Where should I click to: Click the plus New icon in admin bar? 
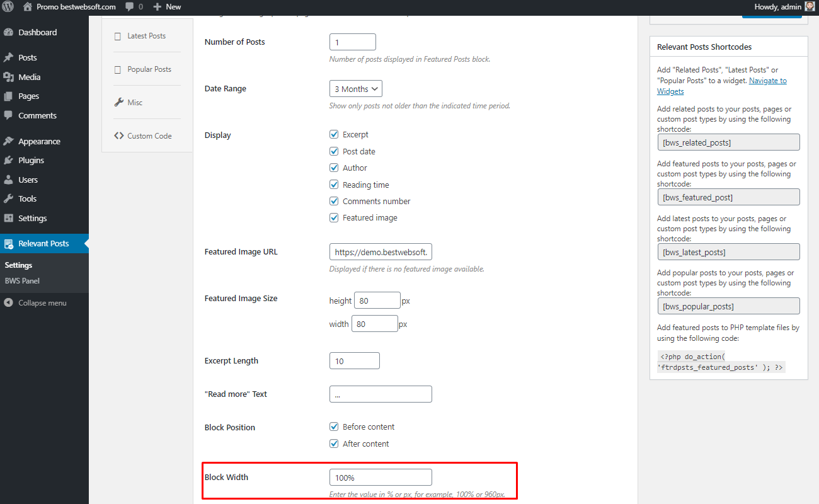tap(157, 7)
